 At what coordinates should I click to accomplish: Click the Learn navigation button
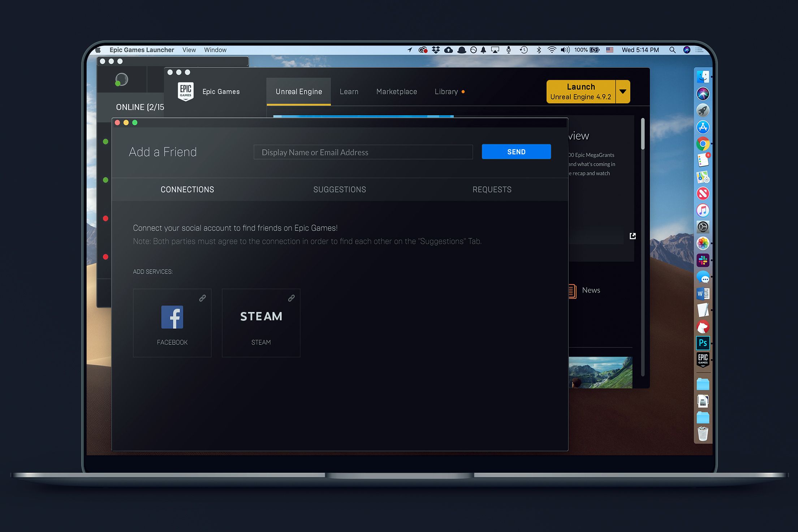pos(350,91)
